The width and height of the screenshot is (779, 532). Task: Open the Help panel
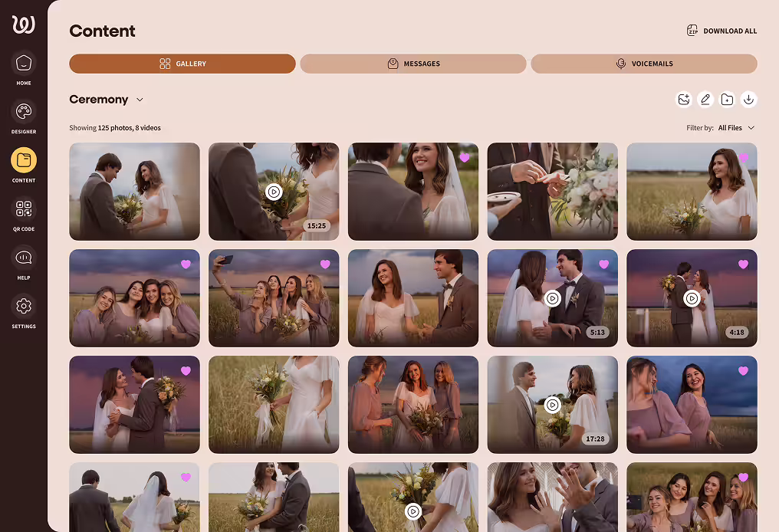(23, 258)
